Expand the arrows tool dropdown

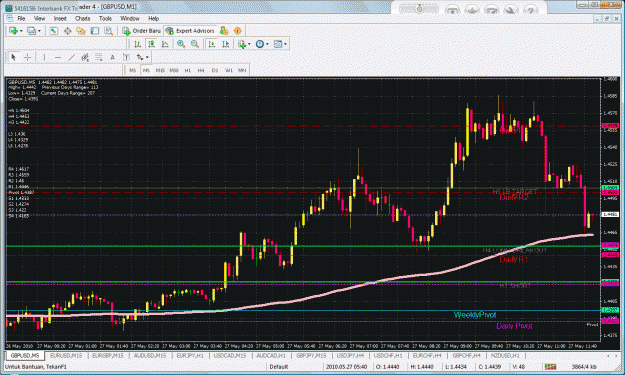tap(147, 57)
